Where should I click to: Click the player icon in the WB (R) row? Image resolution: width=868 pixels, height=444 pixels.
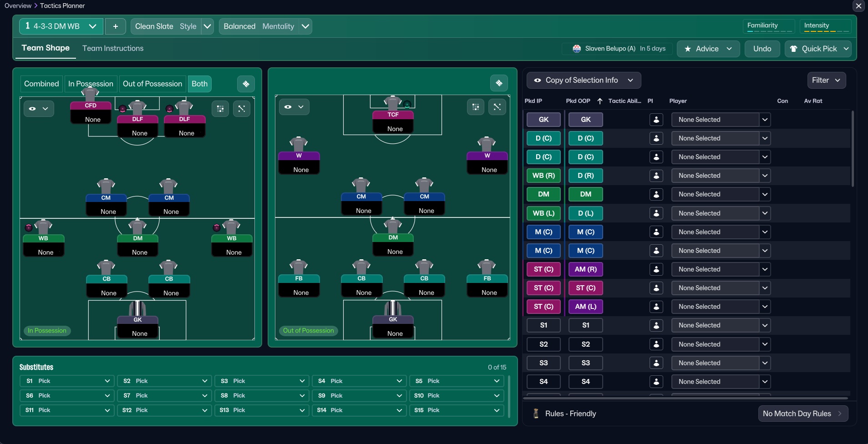tap(656, 176)
